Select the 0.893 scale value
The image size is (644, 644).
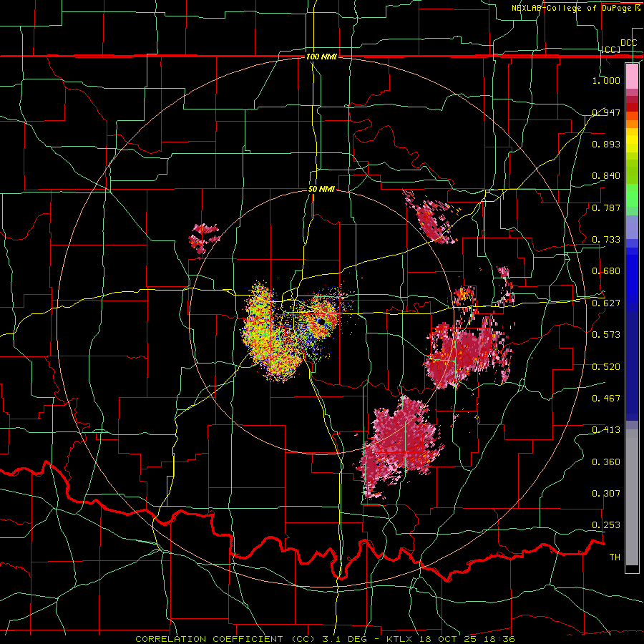(x=606, y=144)
